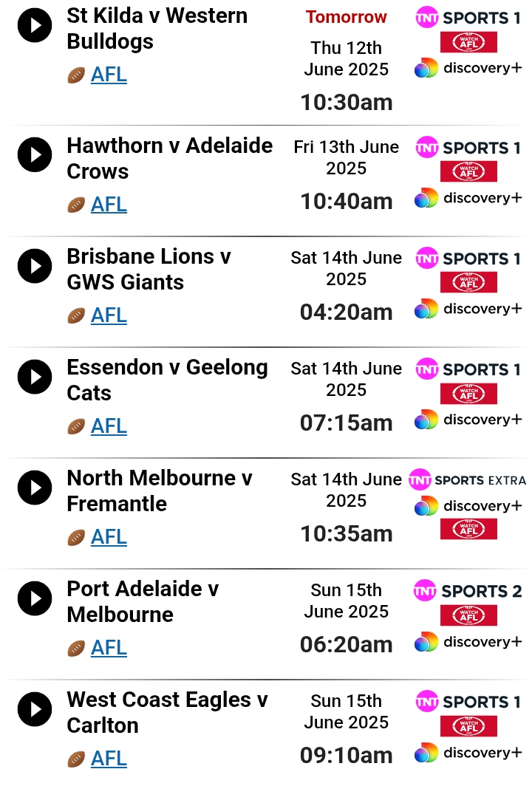Click TNT Sports 2 logo for Port Adelaide match

[x=467, y=591]
